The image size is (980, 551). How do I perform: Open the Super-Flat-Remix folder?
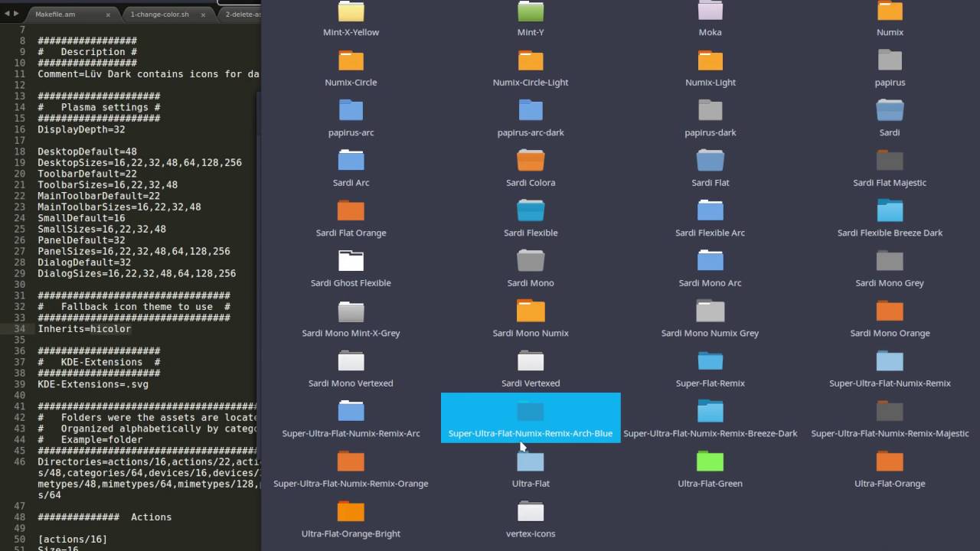710,361
